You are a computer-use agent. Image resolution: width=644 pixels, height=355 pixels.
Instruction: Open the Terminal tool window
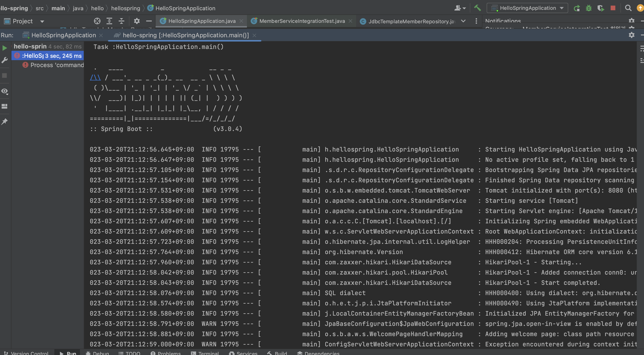[x=205, y=352]
